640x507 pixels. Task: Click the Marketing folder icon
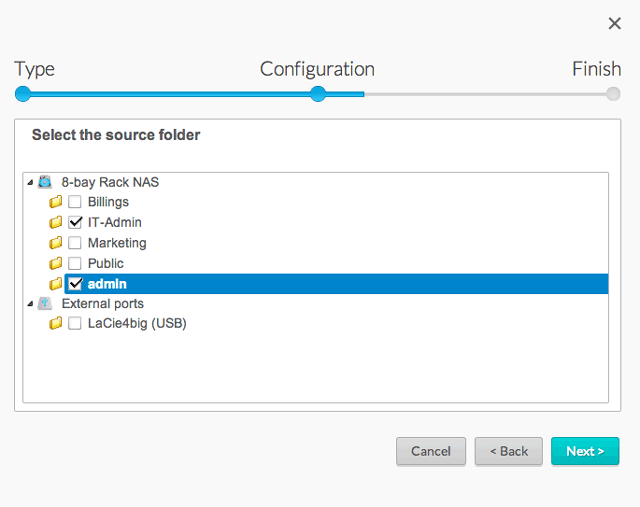tap(56, 243)
